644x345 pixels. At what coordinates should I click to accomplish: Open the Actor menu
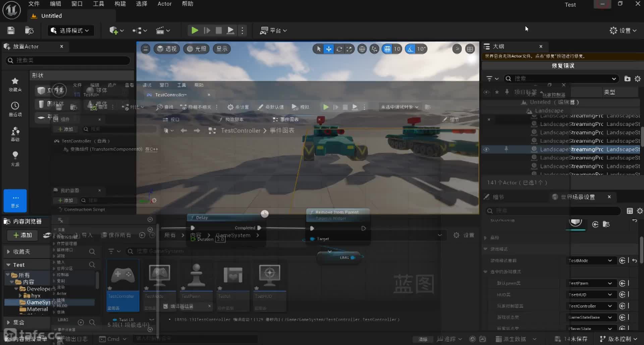click(164, 4)
